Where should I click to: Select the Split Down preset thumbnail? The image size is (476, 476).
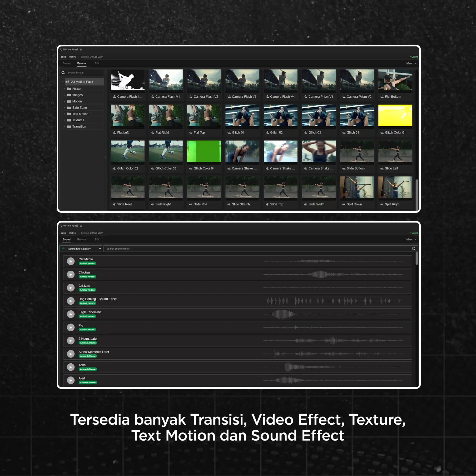click(357, 187)
